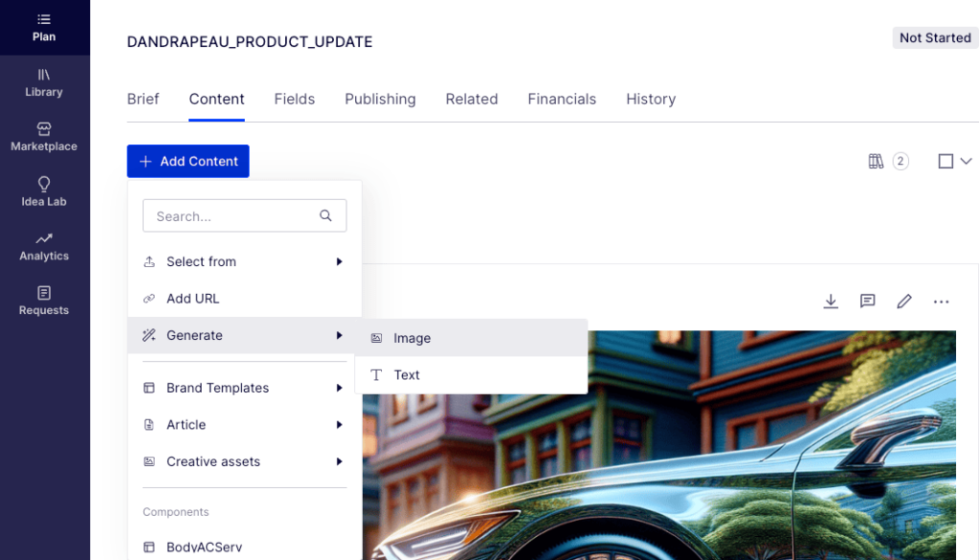The image size is (980, 560).
Task: Click the download icon above the image
Action: [831, 302]
